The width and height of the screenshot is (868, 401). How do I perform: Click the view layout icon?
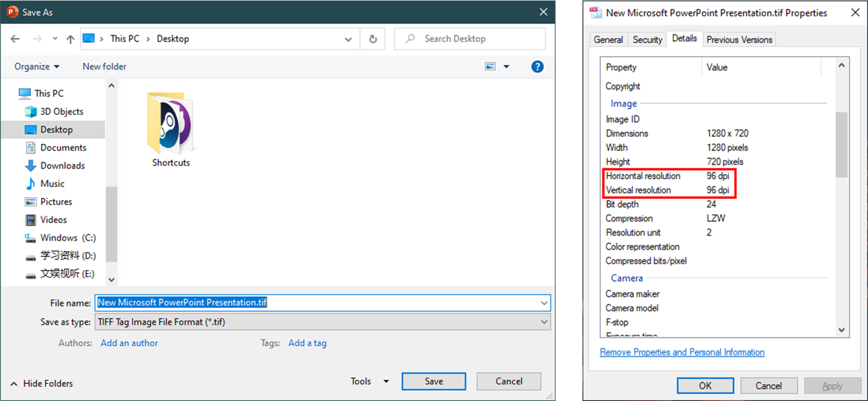(x=490, y=66)
